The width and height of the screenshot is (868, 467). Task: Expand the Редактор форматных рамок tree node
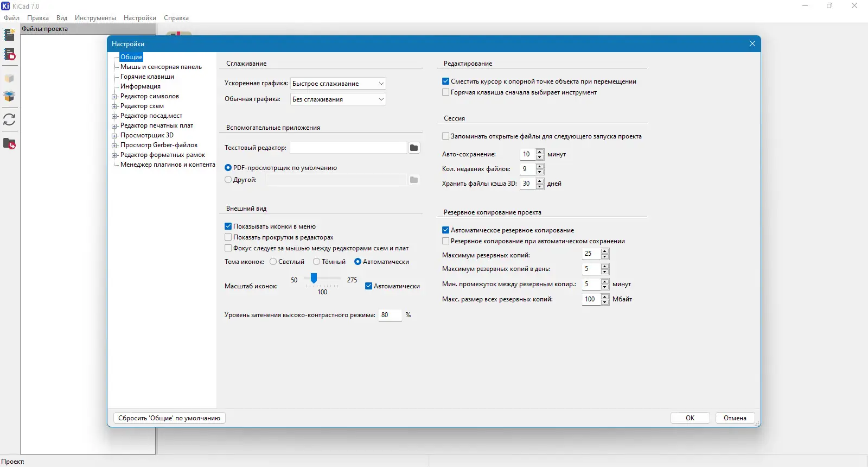pyautogui.click(x=114, y=155)
